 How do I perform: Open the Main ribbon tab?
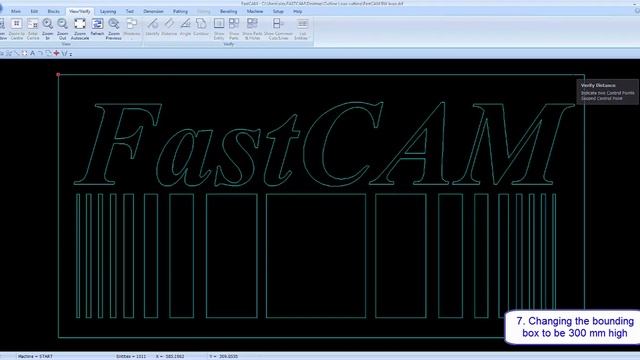[x=16, y=11]
